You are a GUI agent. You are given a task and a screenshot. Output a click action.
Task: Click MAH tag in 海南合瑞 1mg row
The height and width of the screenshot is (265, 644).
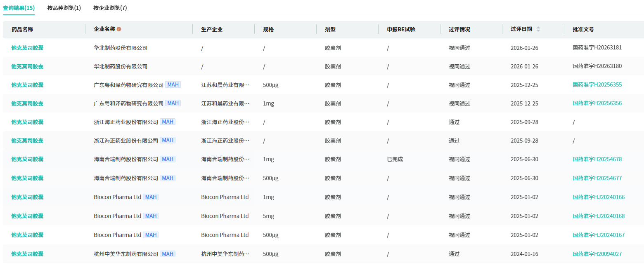[x=168, y=159]
